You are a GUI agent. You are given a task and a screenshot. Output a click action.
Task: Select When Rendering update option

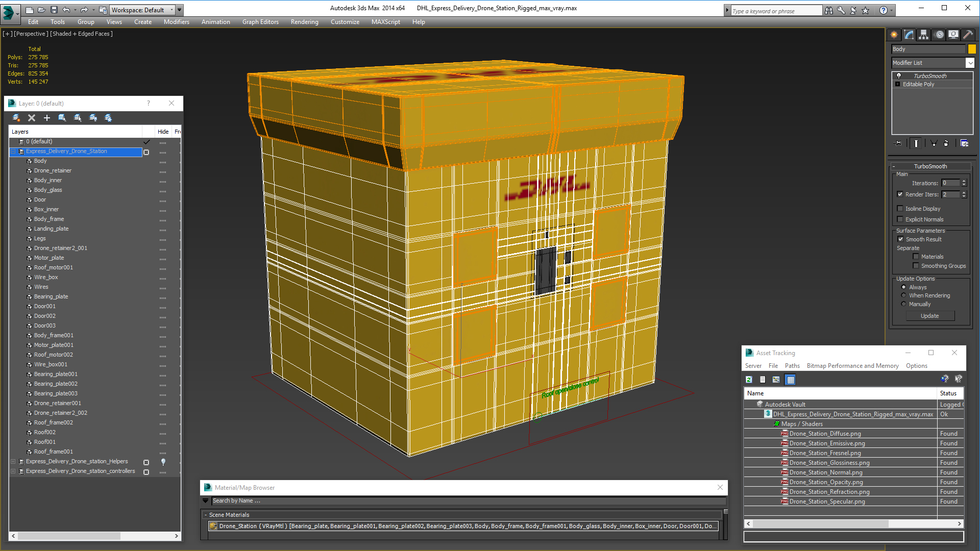pos(904,295)
